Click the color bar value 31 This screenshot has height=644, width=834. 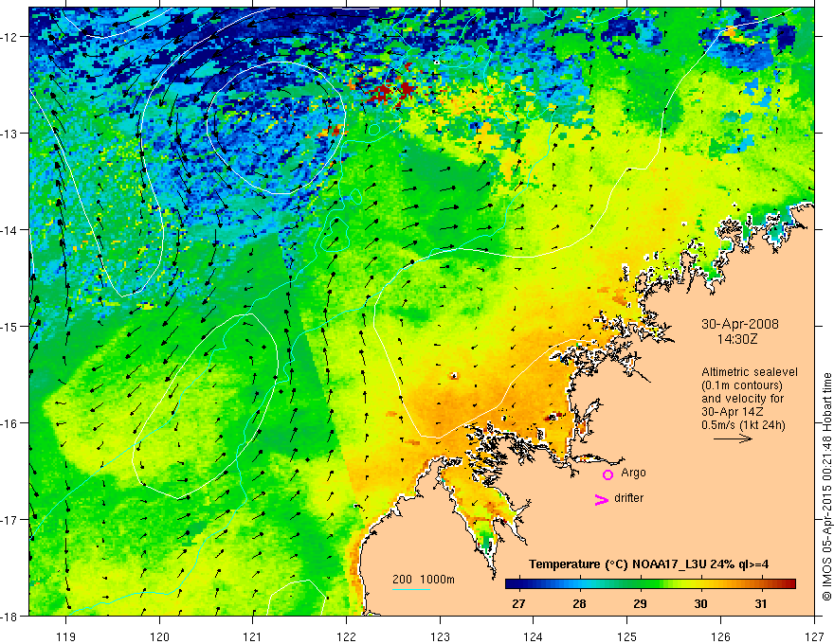(x=761, y=603)
